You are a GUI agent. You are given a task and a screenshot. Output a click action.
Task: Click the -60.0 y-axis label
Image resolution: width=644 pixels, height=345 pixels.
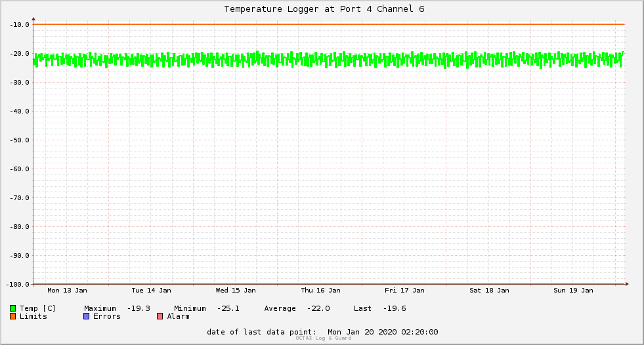coord(19,169)
